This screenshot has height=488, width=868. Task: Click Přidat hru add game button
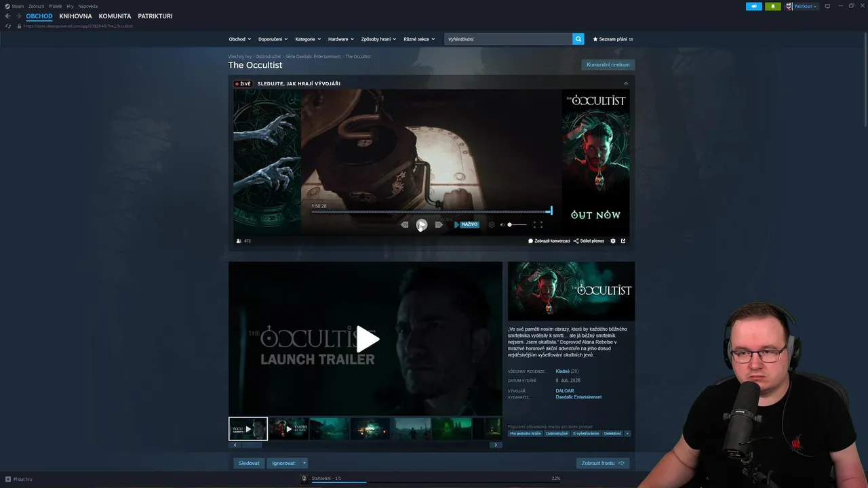pyautogui.click(x=18, y=479)
